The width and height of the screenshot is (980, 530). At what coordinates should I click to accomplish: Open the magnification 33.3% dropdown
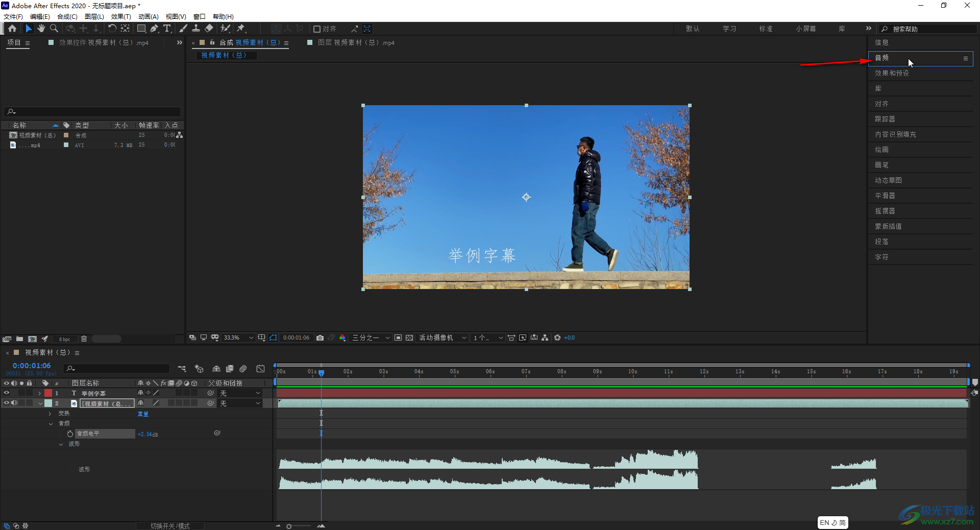(238, 338)
